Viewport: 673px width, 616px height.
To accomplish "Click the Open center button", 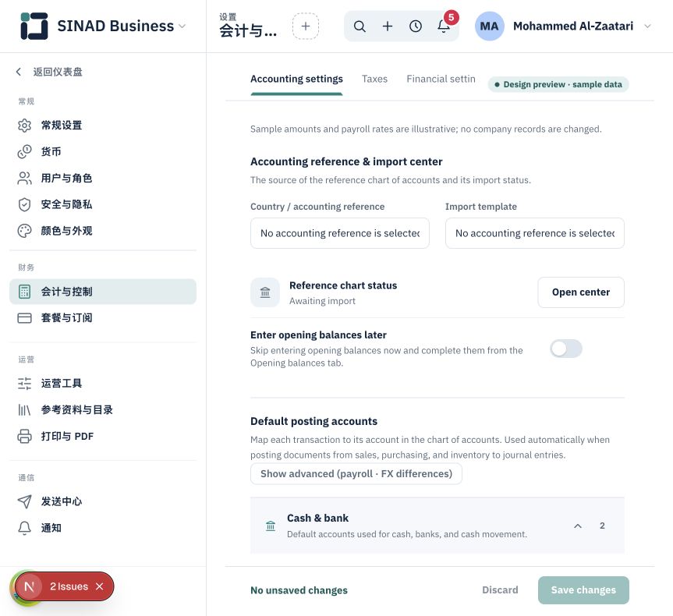I will [x=581, y=292].
